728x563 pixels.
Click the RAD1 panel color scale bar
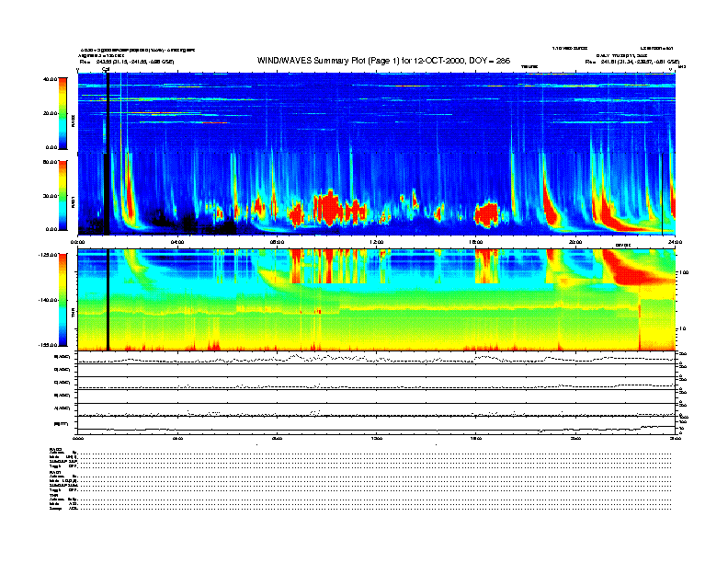[63, 195]
